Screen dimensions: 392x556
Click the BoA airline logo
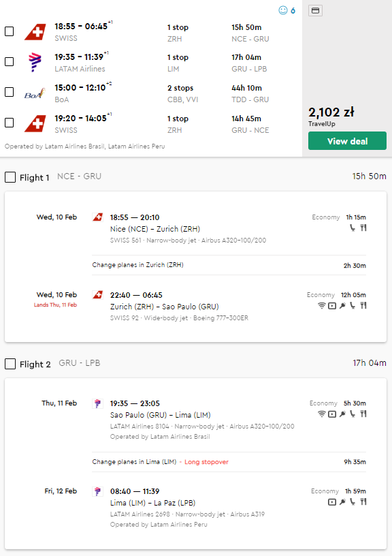point(35,93)
